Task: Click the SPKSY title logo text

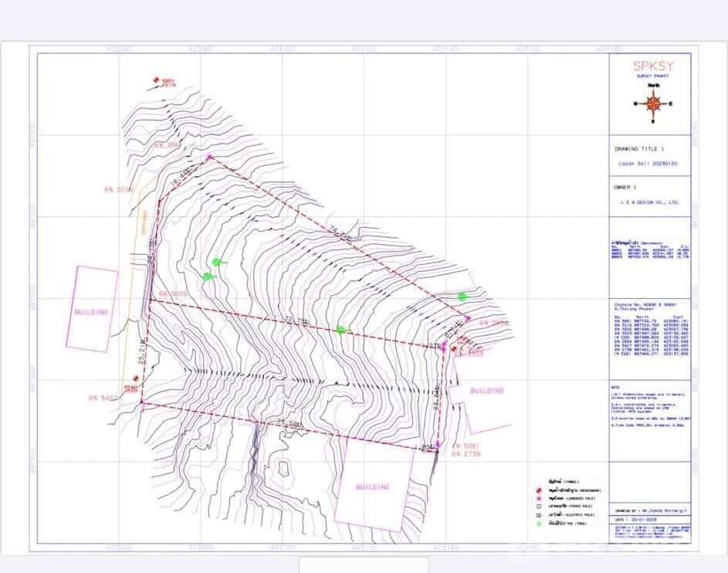Action: click(652, 67)
